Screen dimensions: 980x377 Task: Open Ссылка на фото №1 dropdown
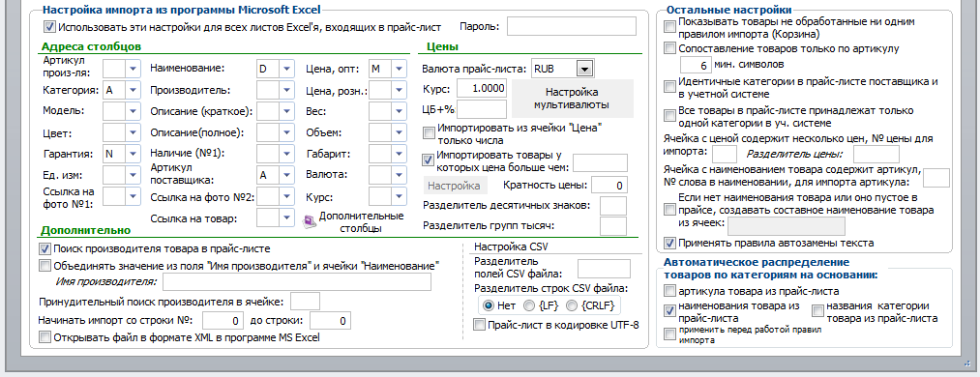tap(133, 196)
